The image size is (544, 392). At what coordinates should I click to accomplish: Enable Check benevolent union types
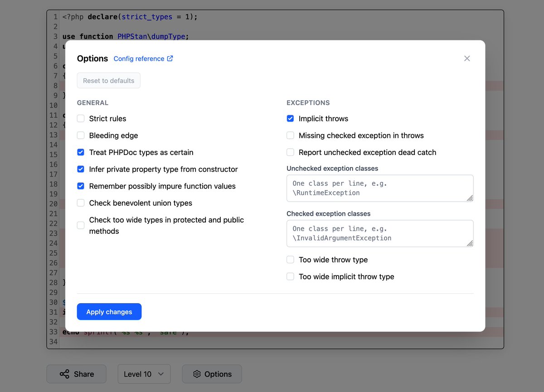click(81, 203)
